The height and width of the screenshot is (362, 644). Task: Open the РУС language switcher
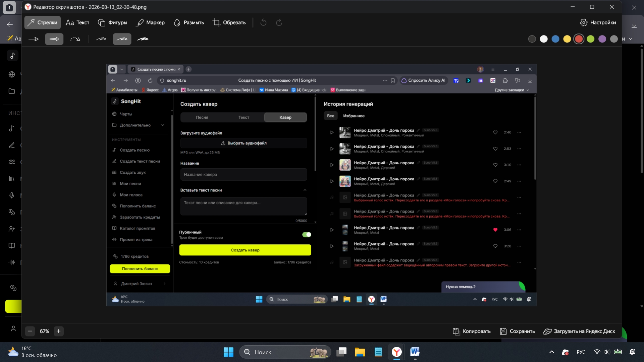point(581,352)
